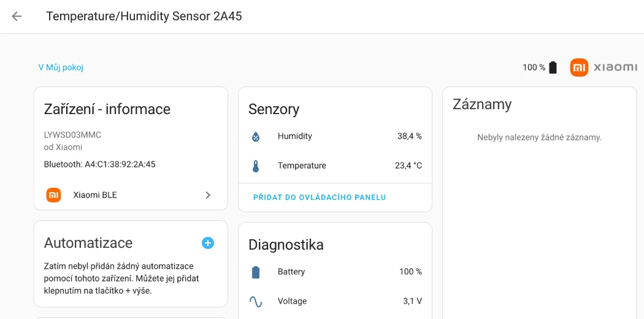Click the battery icon beside 100 %

[x=553, y=67]
